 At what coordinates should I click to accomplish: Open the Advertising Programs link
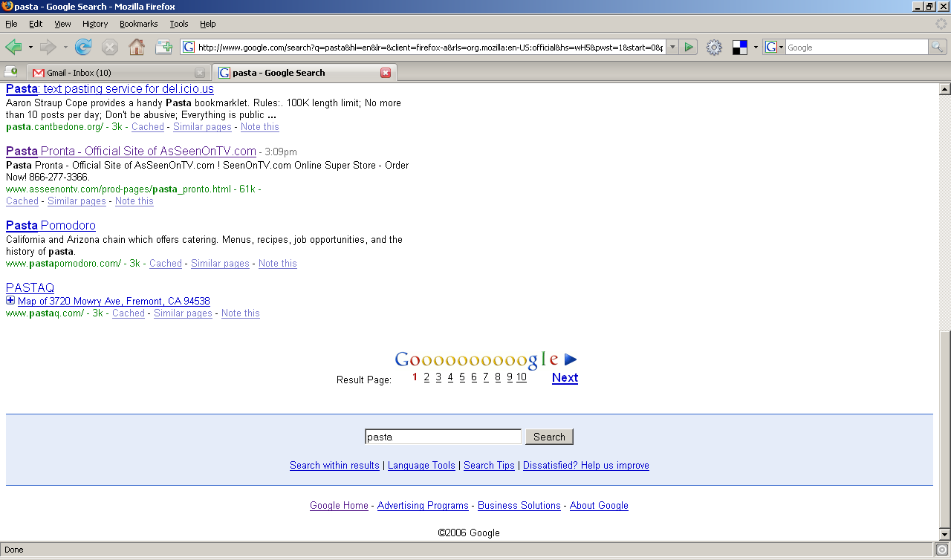[x=423, y=506]
